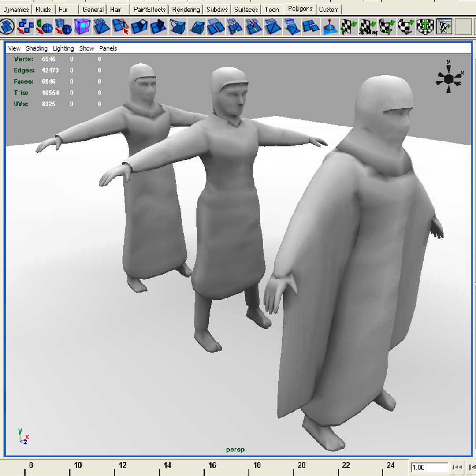Click frame 24 on the time slider
Viewport: 476px width, 476px height.
pos(390,465)
